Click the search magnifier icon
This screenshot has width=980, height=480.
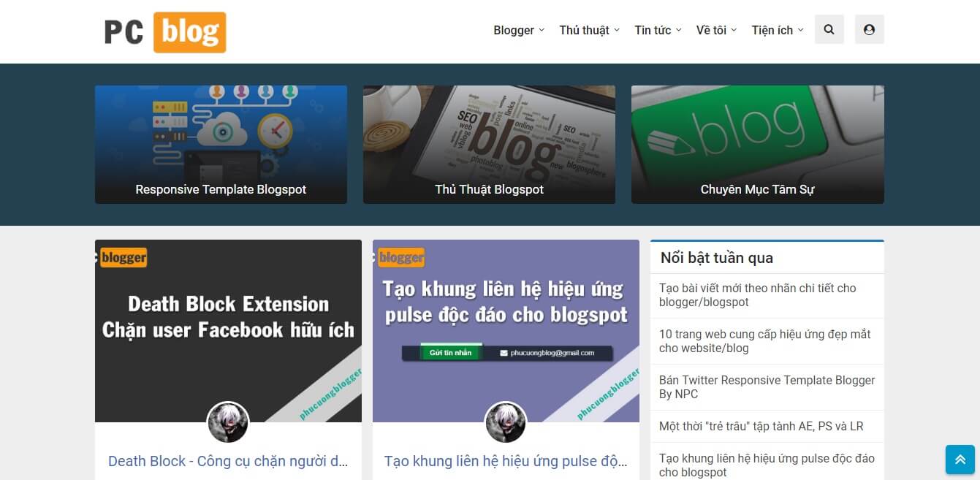pyautogui.click(x=829, y=30)
